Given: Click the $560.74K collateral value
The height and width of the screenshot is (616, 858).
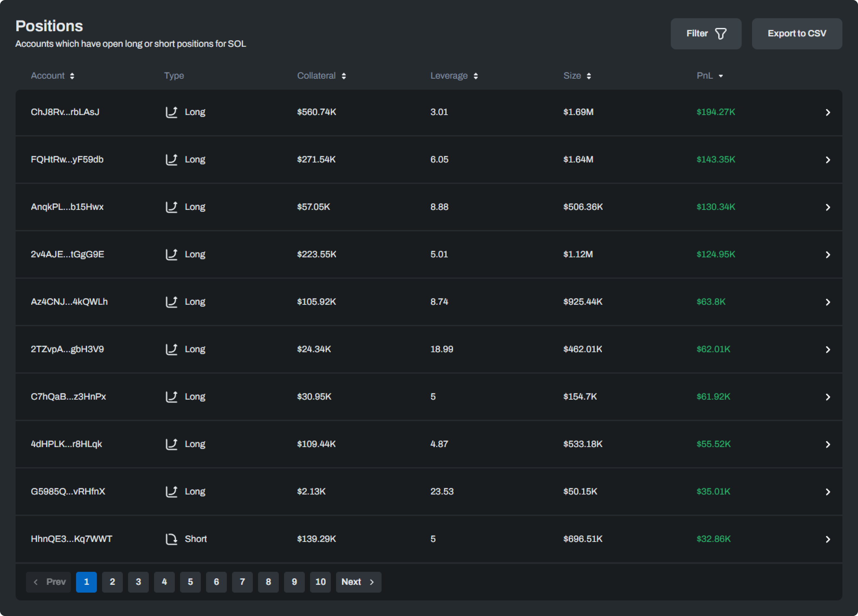Looking at the screenshot, I should [x=317, y=112].
